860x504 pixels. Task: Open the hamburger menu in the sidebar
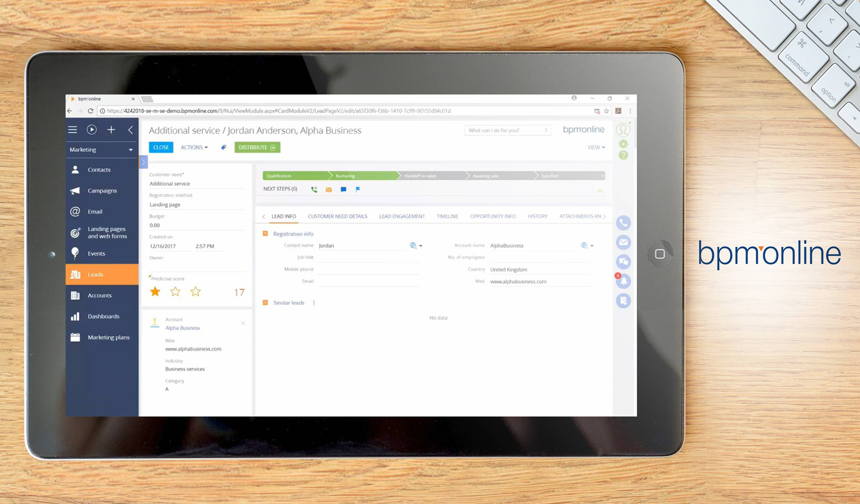point(73,129)
